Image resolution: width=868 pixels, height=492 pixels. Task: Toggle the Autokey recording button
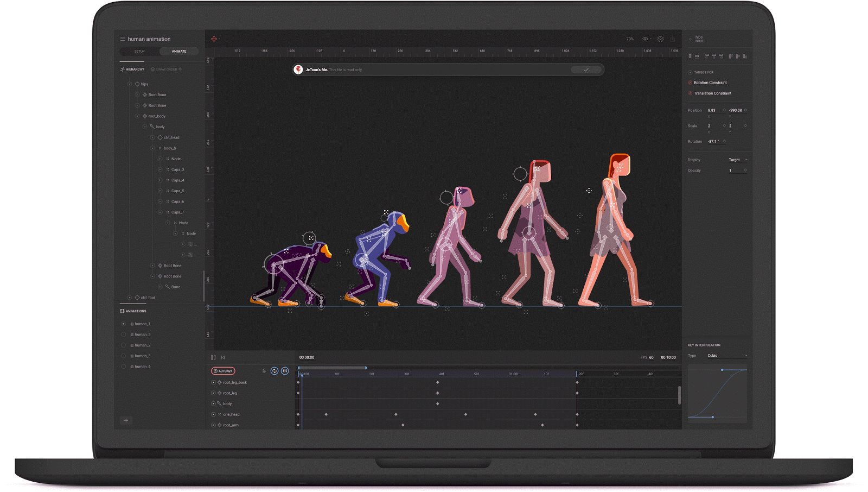pos(223,371)
